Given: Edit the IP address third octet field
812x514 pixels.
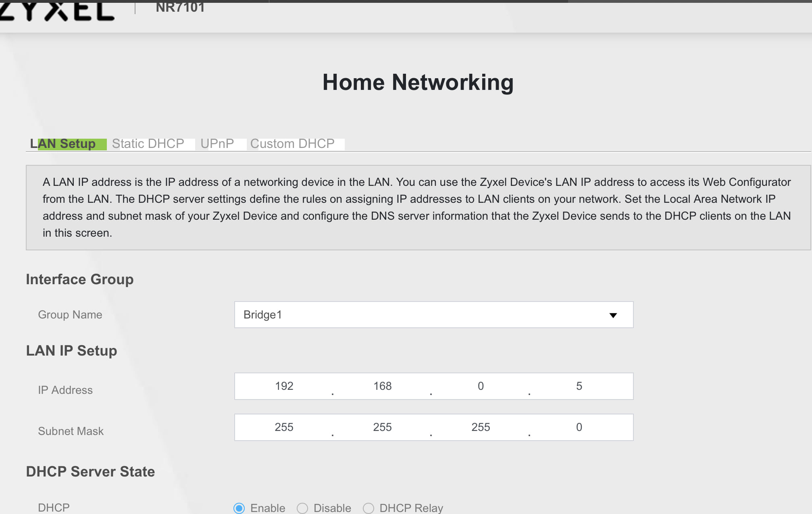Looking at the screenshot, I should tap(481, 386).
